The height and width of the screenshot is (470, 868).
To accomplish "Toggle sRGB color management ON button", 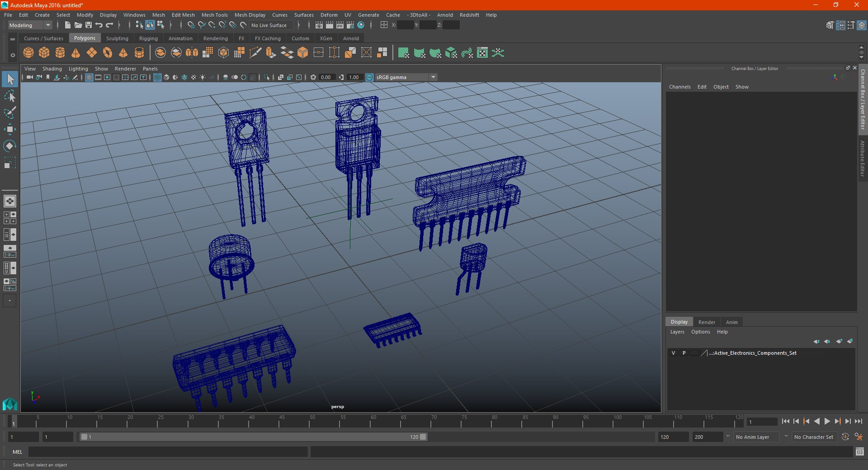I will click(x=369, y=77).
